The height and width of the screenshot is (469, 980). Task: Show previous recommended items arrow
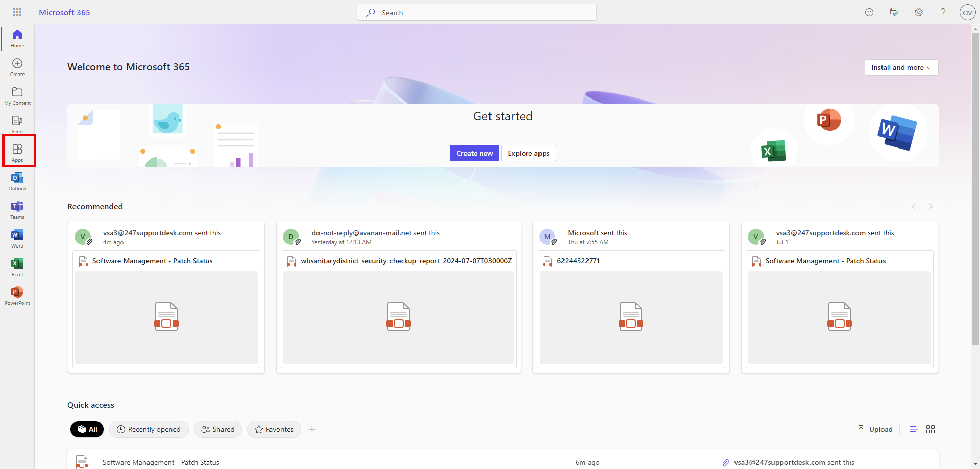pos(914,206)
